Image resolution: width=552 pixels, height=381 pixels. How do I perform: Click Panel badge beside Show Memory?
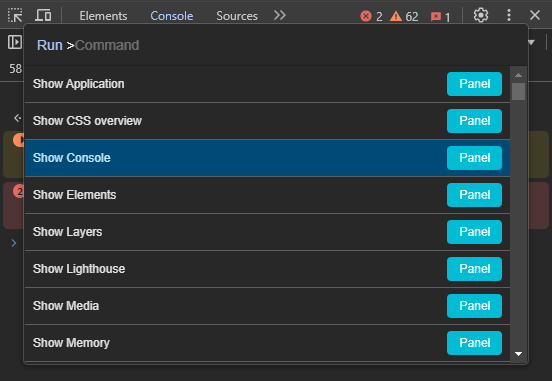tap(474, 343)
